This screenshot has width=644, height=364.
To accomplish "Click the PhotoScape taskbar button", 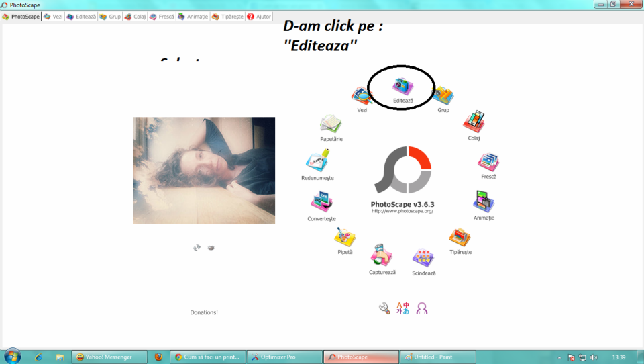I will click(x=361, y=357).
